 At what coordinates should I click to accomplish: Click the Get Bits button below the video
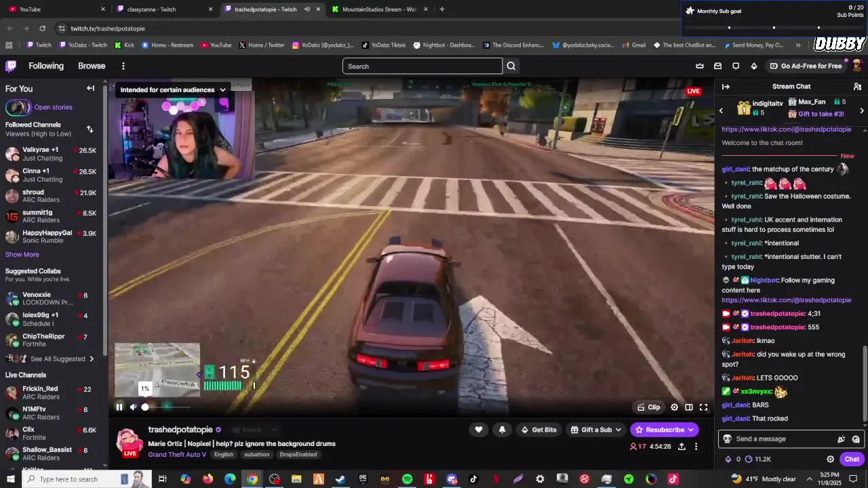[x=538, y=430]
